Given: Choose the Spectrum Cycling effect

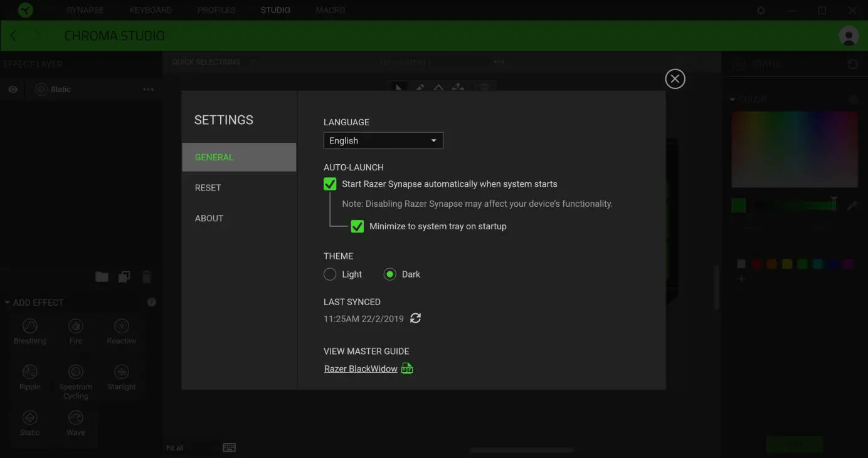Looking at the screenshot, I should (76, 372).
